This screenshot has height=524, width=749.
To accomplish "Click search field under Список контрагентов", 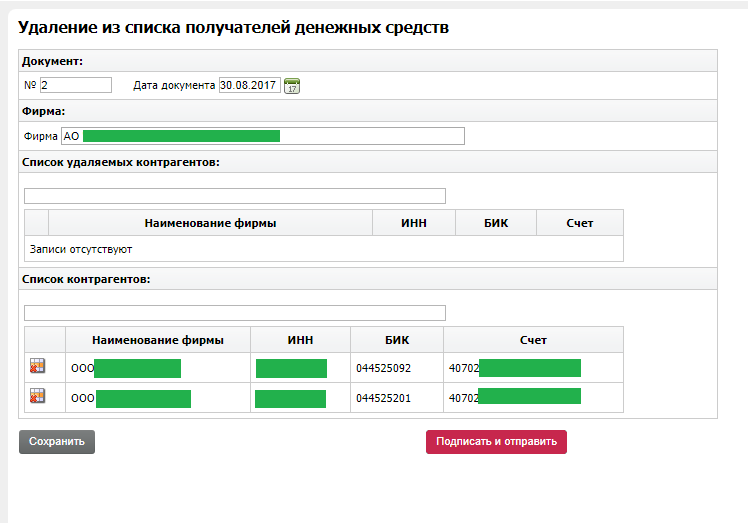I will [235, 313].
